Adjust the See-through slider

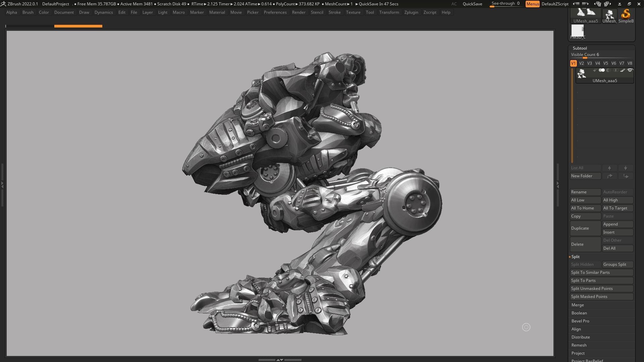click(x=505, y=4)
